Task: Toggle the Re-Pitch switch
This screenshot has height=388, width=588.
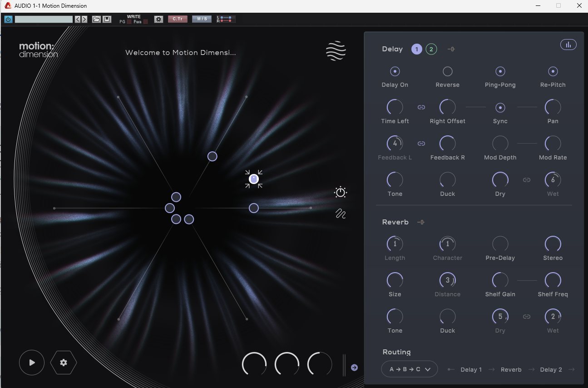Action: pos(553,71)
